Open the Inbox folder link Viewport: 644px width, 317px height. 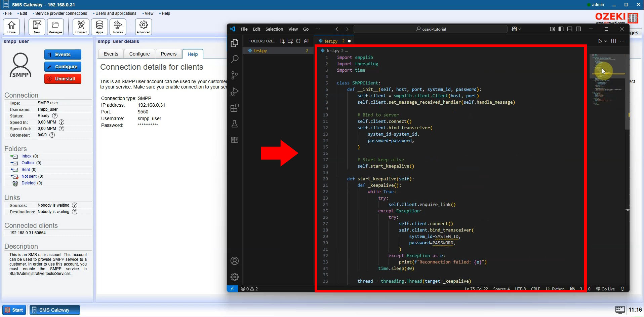pyautogui.click(x=27, y=156)
